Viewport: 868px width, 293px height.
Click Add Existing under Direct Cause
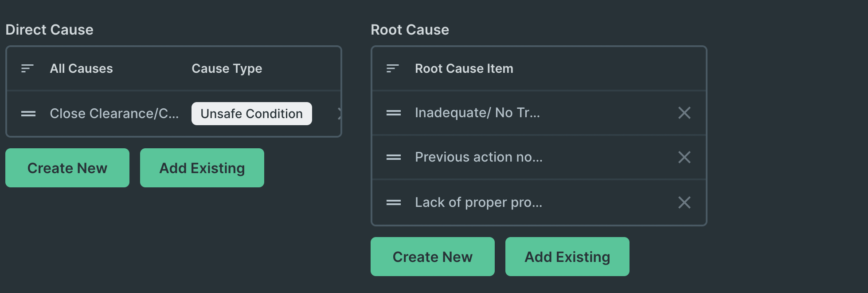tap(202, 168)
